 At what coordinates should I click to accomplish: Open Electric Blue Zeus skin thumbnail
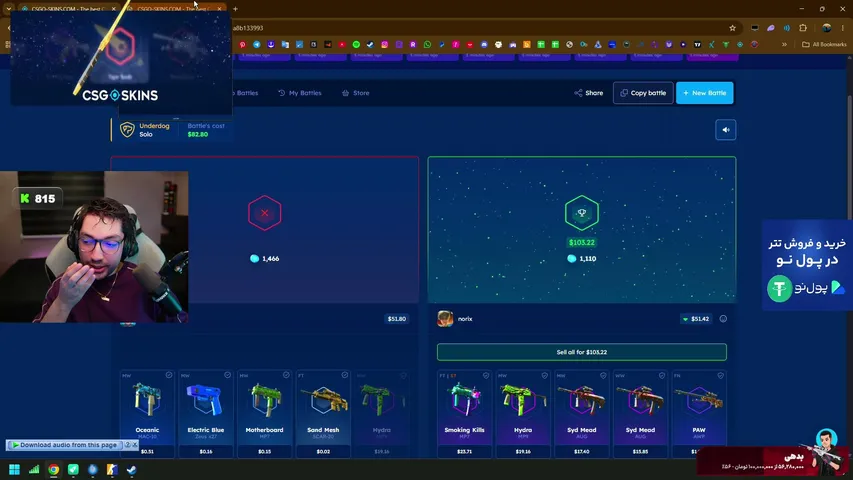(206, 399)
